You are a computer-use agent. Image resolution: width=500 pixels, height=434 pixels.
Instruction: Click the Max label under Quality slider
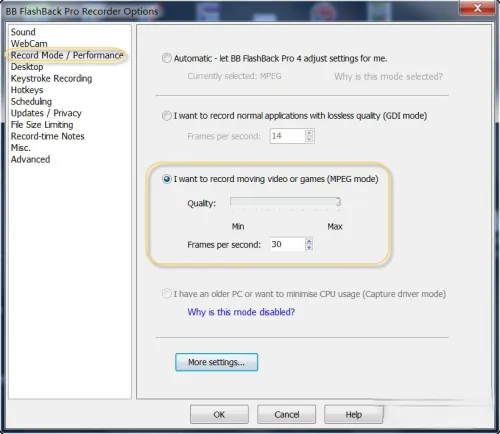click(335, 227)
